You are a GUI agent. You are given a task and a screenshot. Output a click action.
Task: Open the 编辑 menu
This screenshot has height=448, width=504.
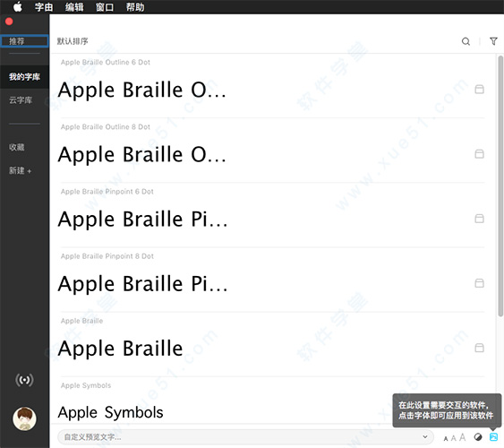[74, 7]
